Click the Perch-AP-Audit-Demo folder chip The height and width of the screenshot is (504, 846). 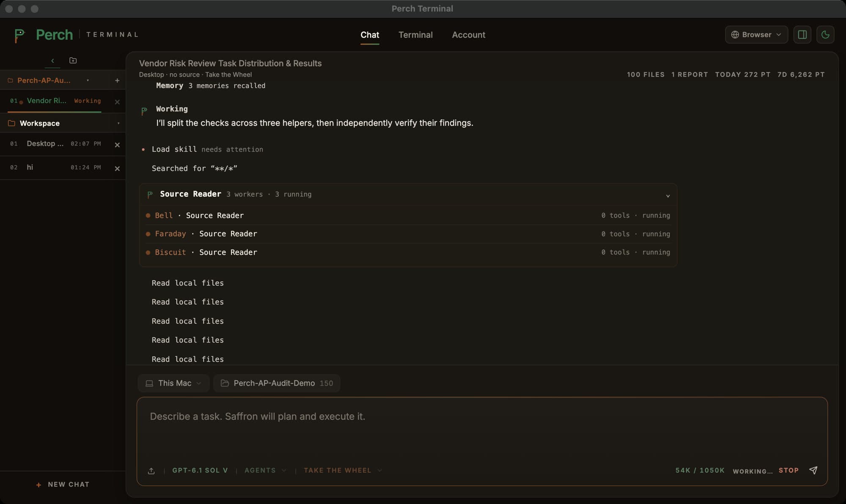pos(277,383)
